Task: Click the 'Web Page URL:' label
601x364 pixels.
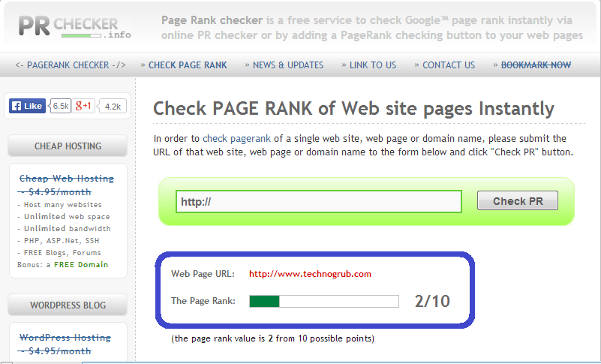Action: pyautogui.click(x=203, y=274)
